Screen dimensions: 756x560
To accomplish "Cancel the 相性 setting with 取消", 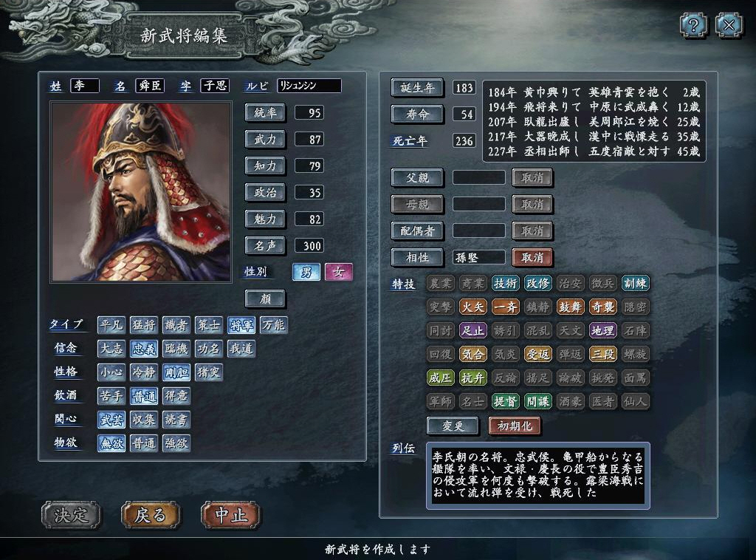I will (x=532, y=257).
